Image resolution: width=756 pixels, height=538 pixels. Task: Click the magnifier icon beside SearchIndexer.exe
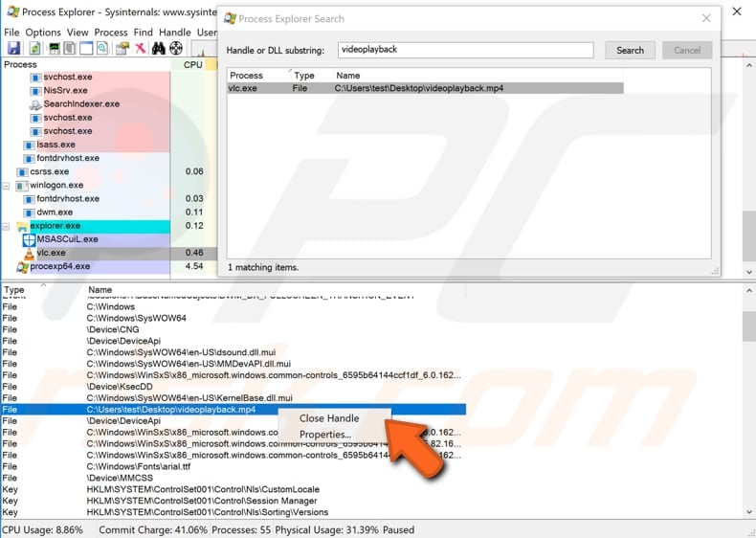pyautogui.click(x=35, y=104)
